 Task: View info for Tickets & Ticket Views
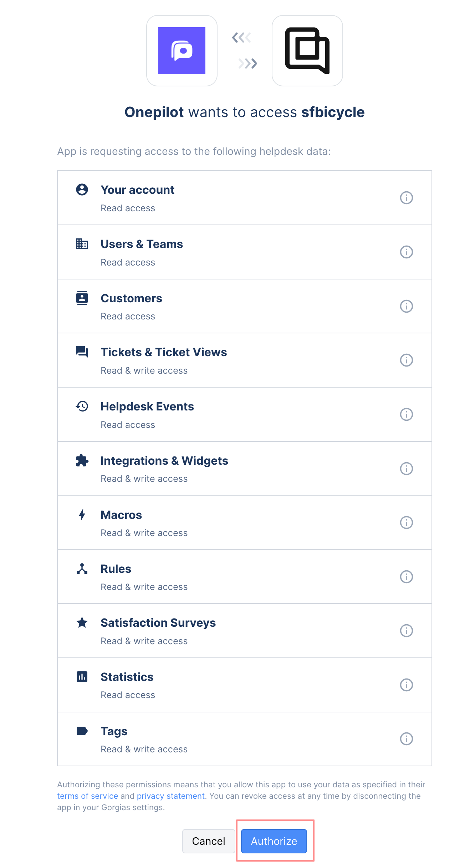click(406, 360)
